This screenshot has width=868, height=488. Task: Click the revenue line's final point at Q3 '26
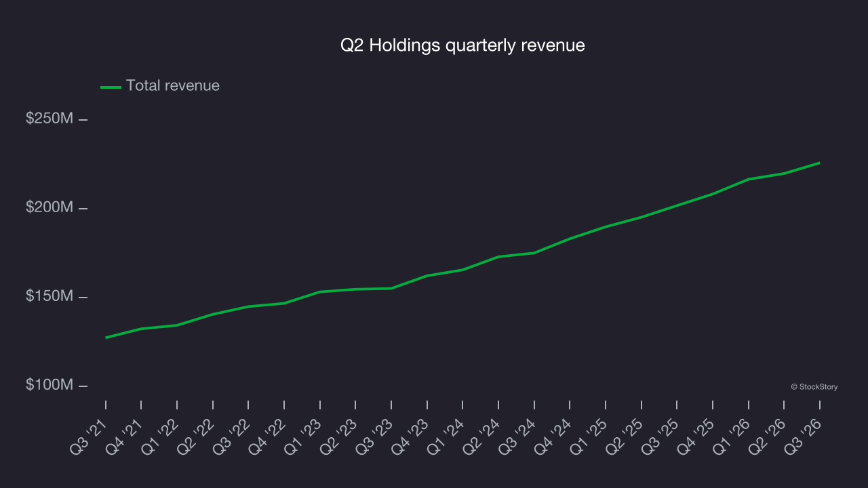(819, 163)
